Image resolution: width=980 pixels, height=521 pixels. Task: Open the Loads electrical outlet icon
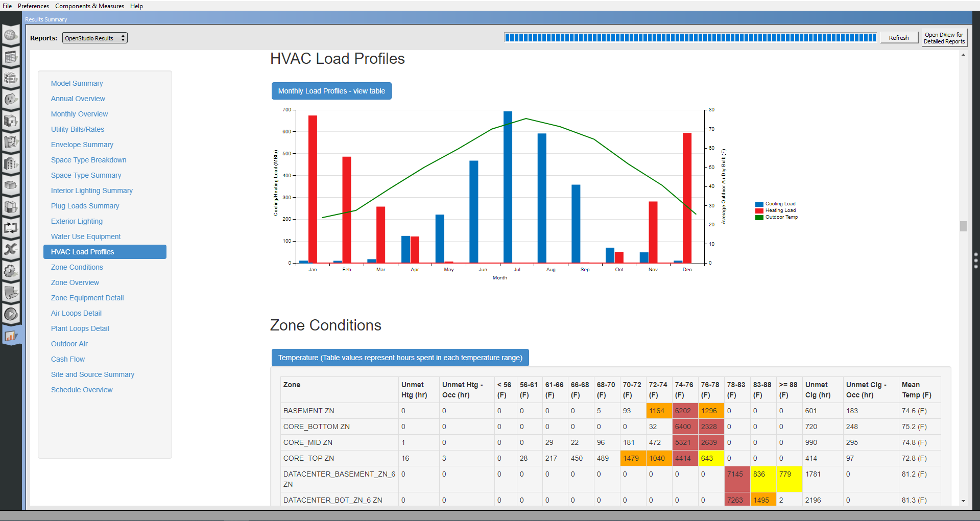pyautogui.click(x=11, y=100)
